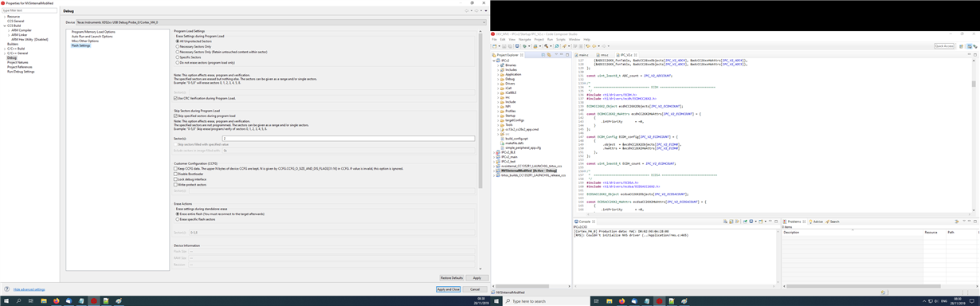
Task: Open Project menu in Code Composer Studio
Action: pyautogui.click(x=539, y=39)
